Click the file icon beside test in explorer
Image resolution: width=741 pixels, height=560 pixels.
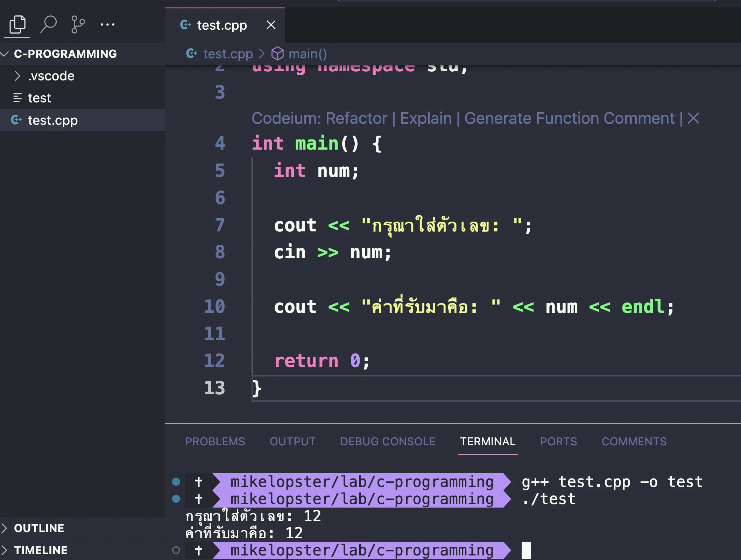pyautogui.click(x=17, y=98)
